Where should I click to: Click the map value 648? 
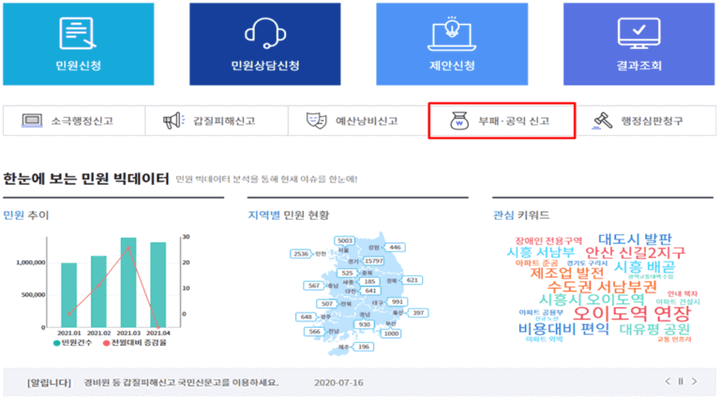pos(306,317)
